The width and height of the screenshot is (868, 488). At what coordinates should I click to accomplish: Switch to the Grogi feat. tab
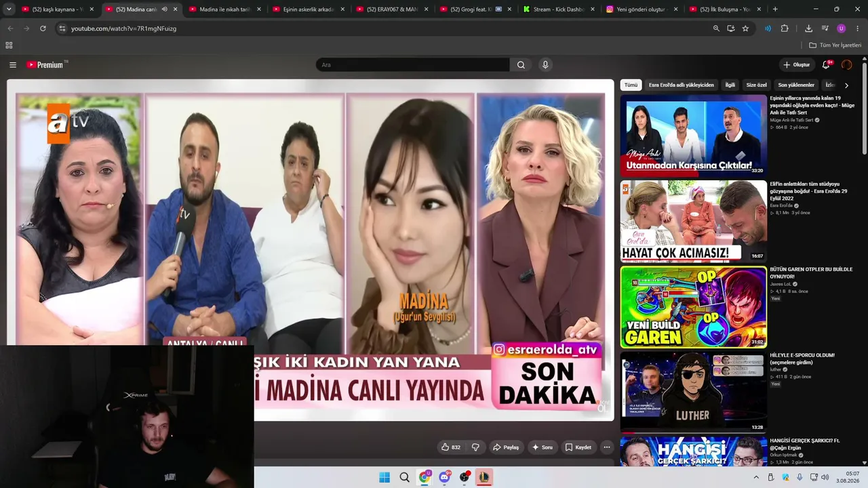click(476, 9)
